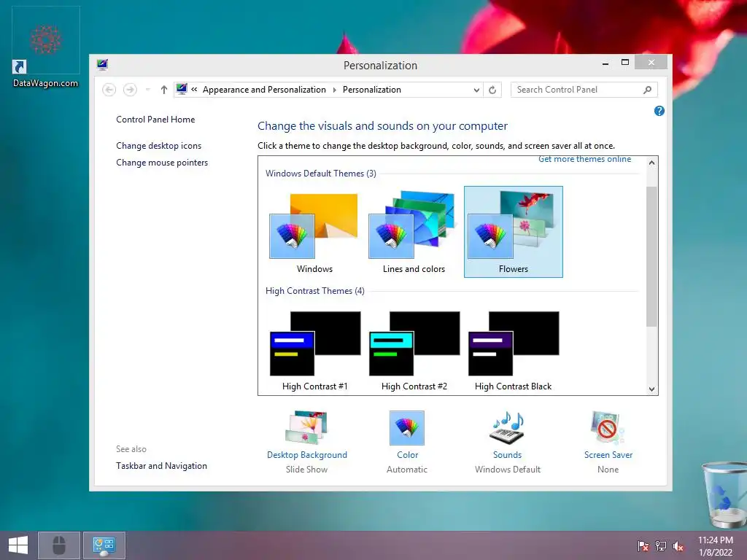
Task: Go forward with the Forward arrow
Action: click(x=130, y=90)
